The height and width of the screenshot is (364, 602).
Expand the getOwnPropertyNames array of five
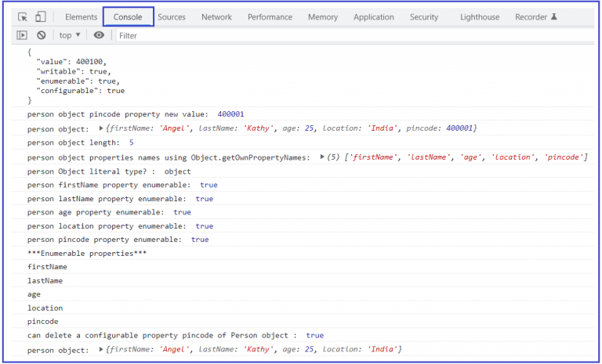pyautogui.click(x=322, y=157)
